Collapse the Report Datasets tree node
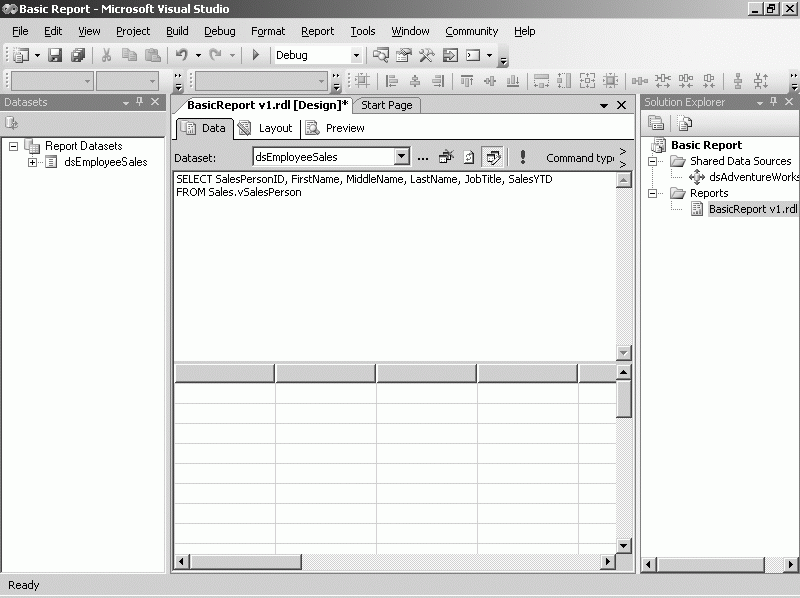Viewport: 800px width, 598px height. 13,146
